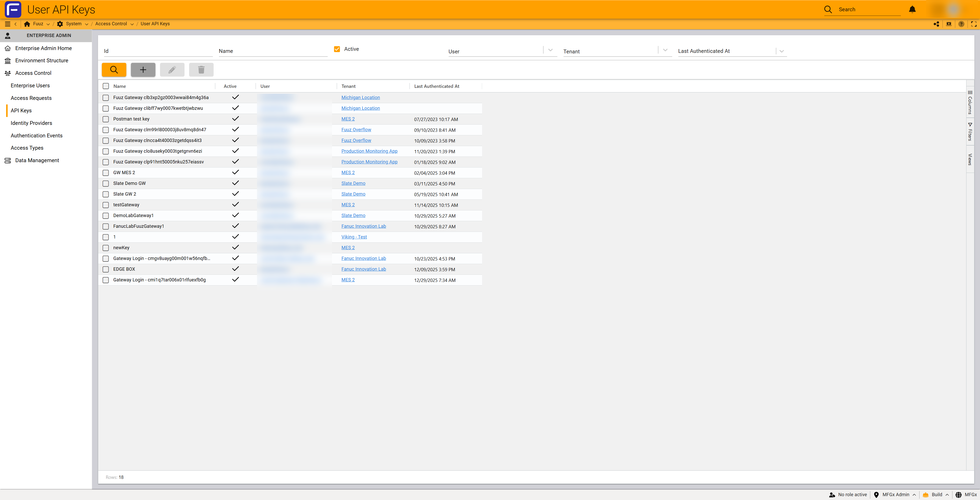Open the help question mark icon
The height and width of the screenshot is (500, 980).
point(961,24)
